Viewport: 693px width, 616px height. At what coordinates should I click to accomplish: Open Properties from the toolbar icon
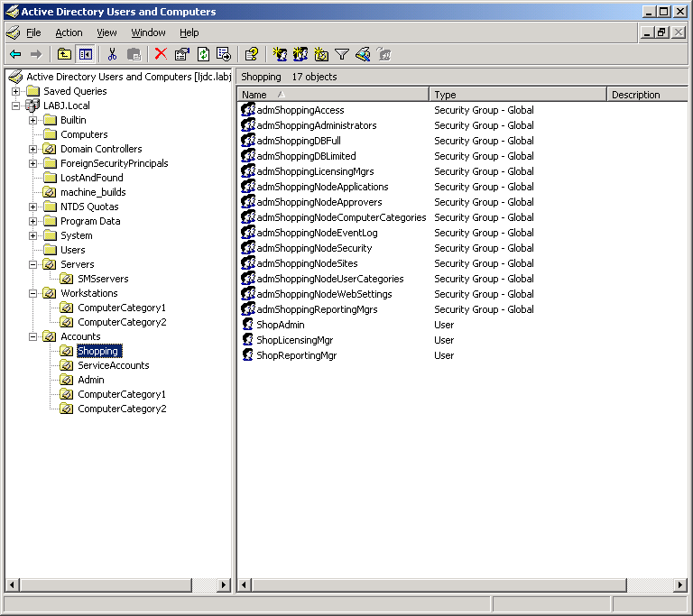182,54
